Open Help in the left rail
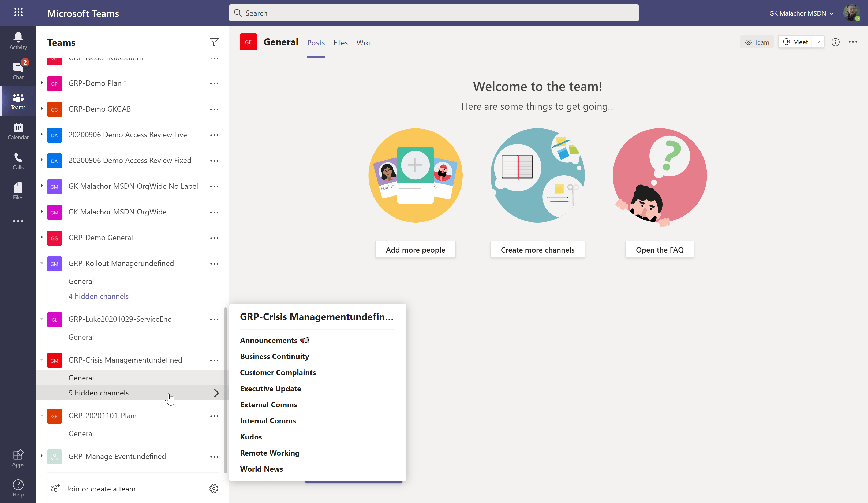868x503 pixels. 18,488
